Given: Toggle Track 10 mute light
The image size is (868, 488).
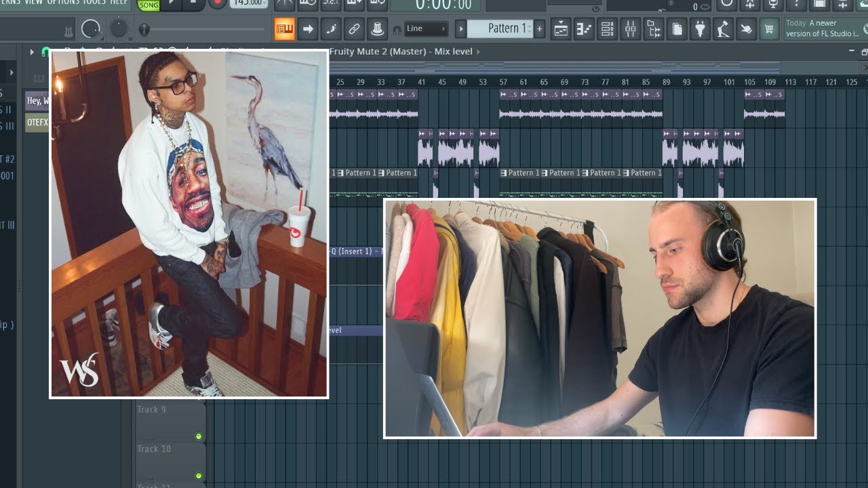Looking at the screenshot, I should click(x=199, y=476).
